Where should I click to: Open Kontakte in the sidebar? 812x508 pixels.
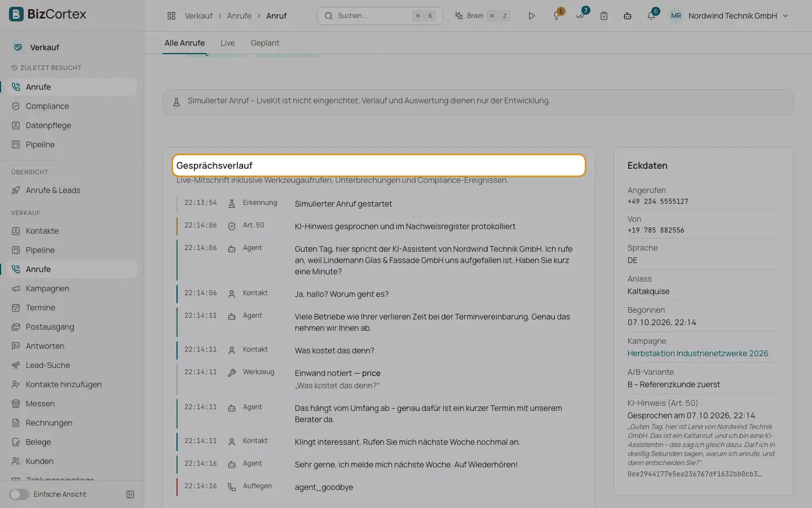[x=72, y=231]
